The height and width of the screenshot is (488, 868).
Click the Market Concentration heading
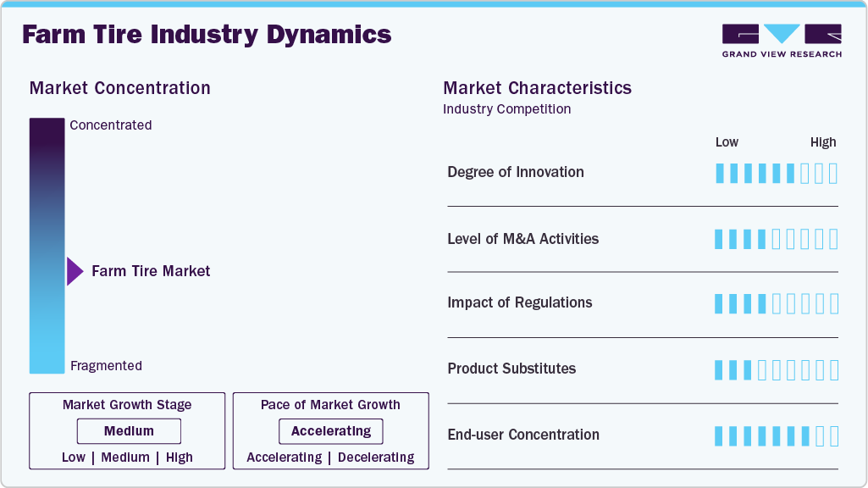[119, 88]
